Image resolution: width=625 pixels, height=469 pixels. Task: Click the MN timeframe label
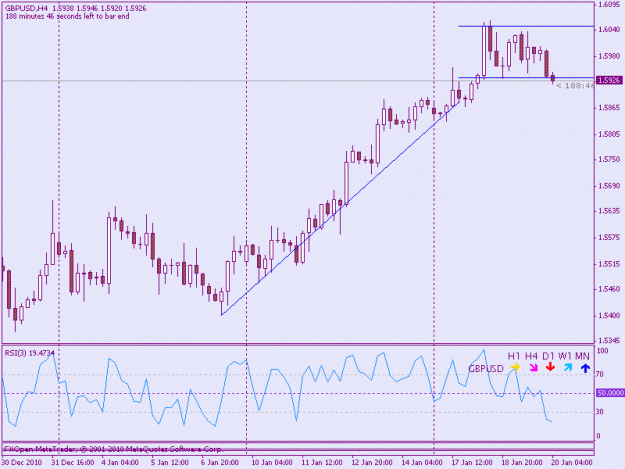click(582, 356)
